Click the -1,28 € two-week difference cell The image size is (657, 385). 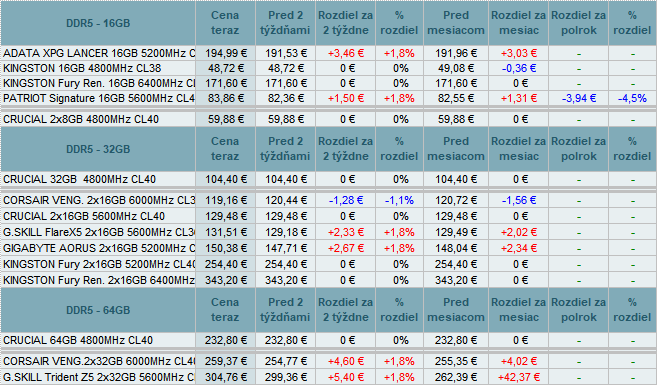(346, 200)
